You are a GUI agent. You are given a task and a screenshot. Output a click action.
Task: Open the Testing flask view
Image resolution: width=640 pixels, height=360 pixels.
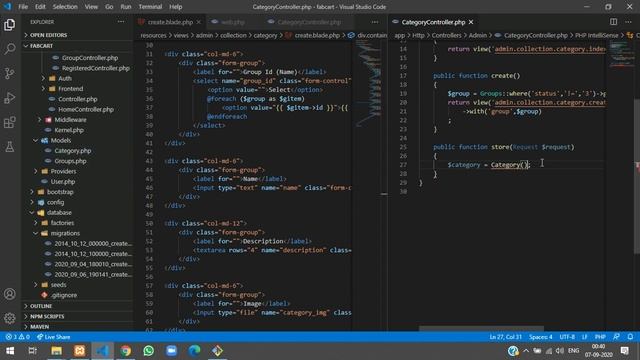point(9,147)
